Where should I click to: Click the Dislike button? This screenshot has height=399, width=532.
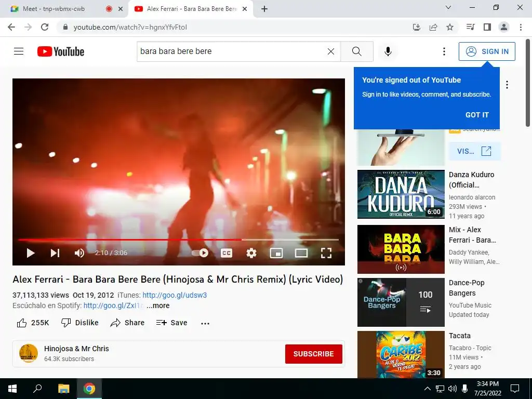click(x=79, y=323)
